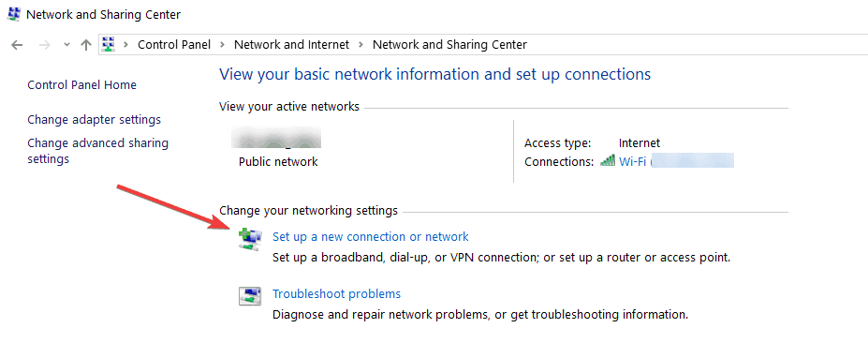Select the Network and Internet breadcrumb item
Viewport: 868px width, 343px height.
(292, 45)
